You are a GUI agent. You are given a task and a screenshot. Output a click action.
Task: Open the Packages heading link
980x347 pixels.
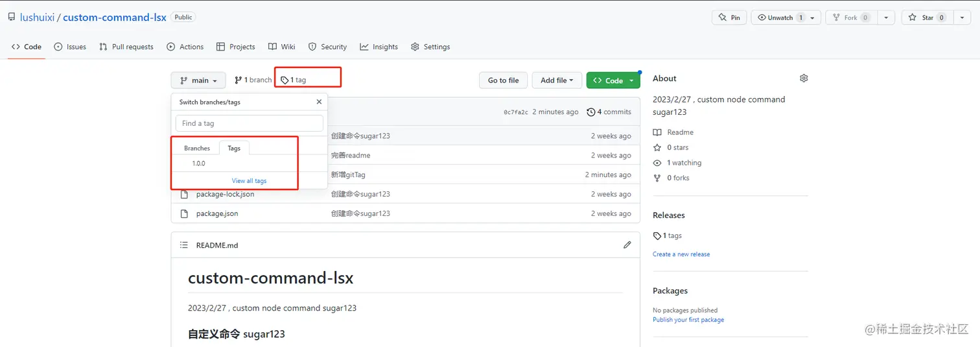click(x=670, y=291)
